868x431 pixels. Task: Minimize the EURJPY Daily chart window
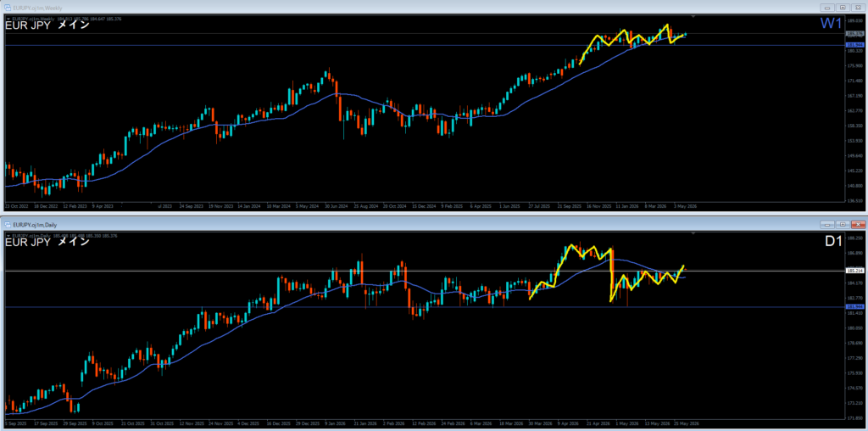click(x=827, y=224)
